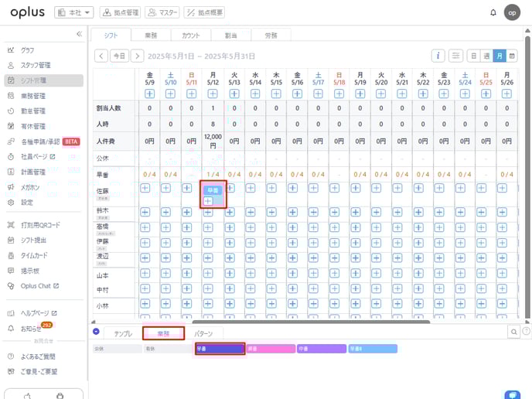Open the notification bell icon
Viewport: 532px width, 399px height.
[493, 12]
